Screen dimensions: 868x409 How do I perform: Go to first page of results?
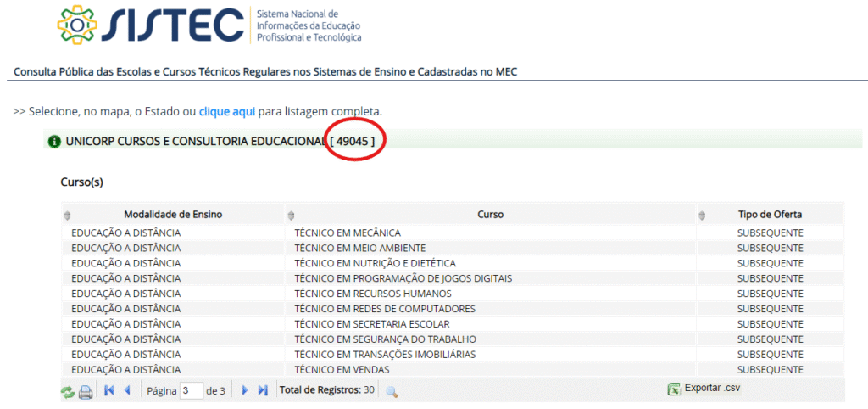pyautogui.click(x=109, y=390)
